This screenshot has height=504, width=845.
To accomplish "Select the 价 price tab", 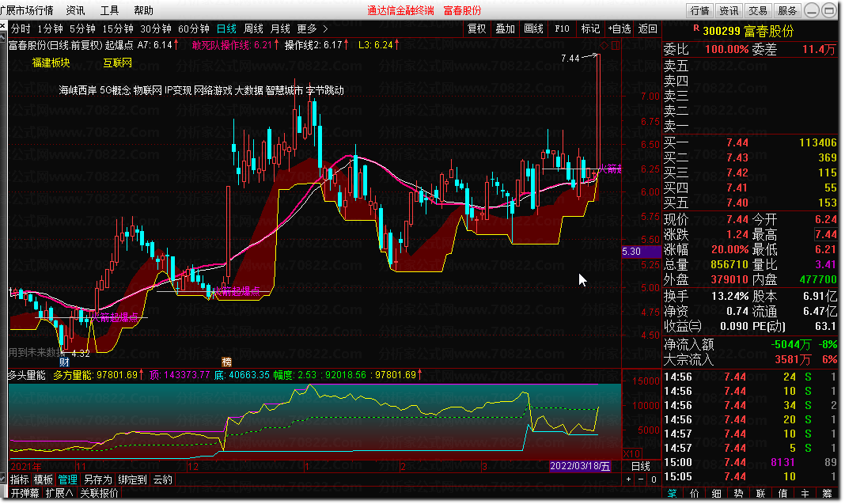I will coord(694,493).
